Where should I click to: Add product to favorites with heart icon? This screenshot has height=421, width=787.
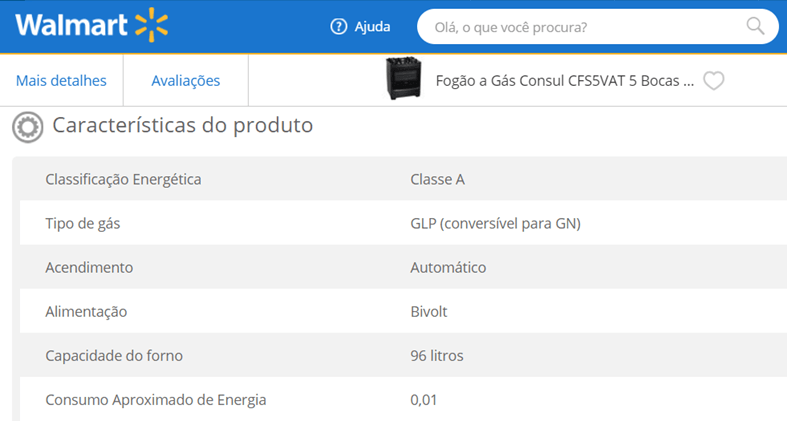(713, 81)
